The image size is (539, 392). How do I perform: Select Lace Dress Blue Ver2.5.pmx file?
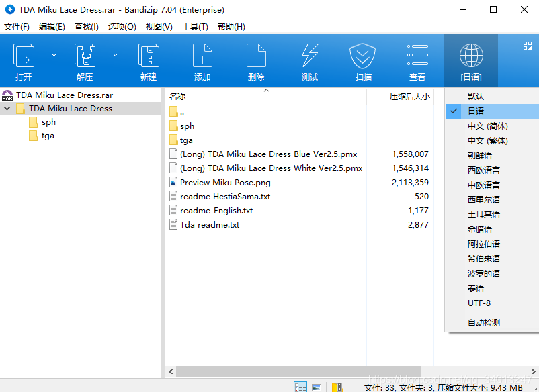263,154
